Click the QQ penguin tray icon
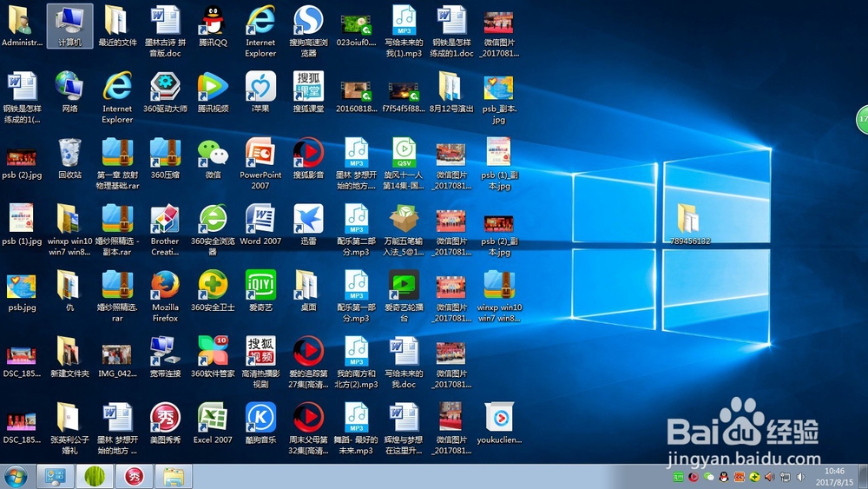This screenshot has width=868, height=489. pyautogui.click(x=724, y=477)
